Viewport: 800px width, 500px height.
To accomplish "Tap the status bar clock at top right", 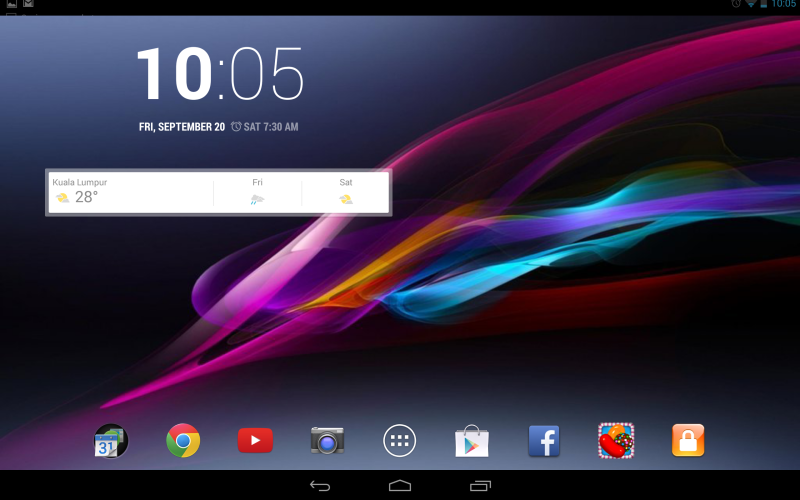I will coord(784,5).
